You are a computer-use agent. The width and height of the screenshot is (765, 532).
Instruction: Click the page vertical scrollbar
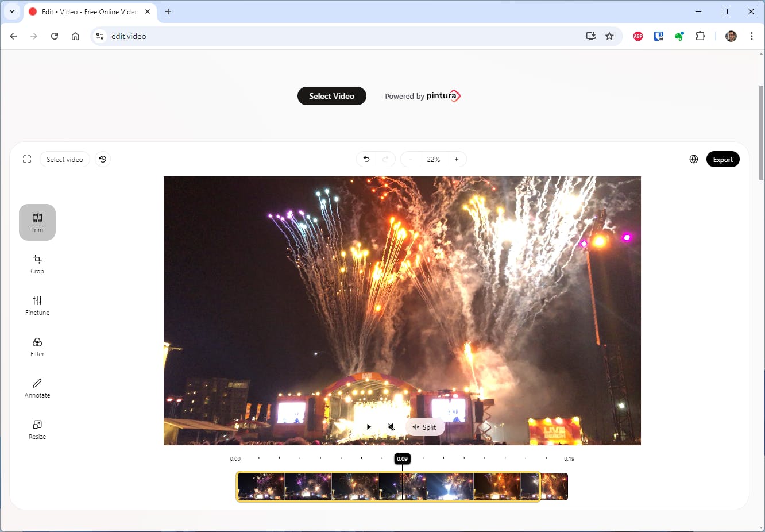(x=762, y=133)
